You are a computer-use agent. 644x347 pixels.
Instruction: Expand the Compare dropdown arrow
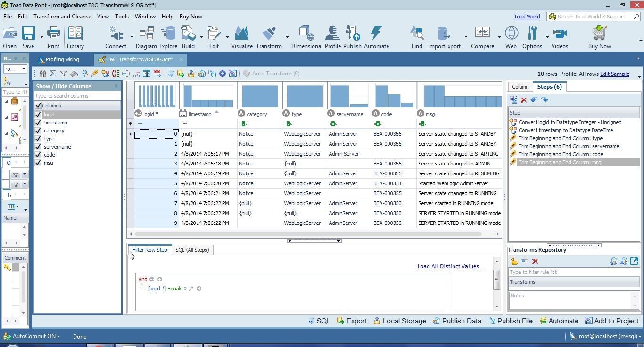[x=499, y=37]
